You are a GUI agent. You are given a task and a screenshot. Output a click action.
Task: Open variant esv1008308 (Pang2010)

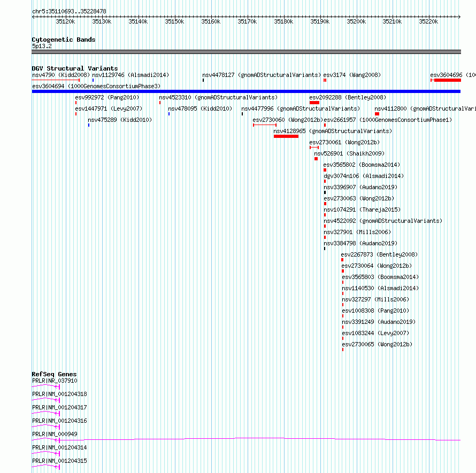click(x=375, y=311)
